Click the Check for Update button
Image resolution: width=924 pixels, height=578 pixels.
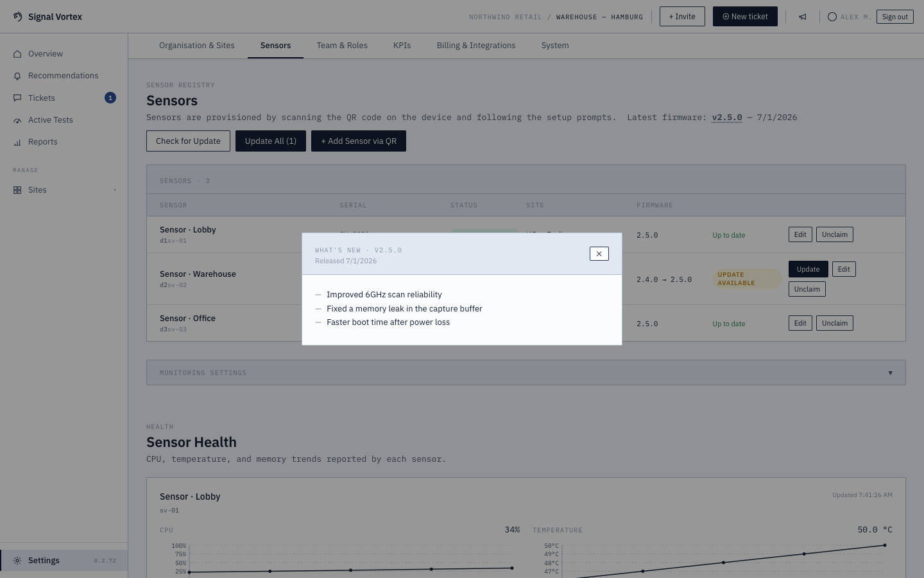coord(188,141)
